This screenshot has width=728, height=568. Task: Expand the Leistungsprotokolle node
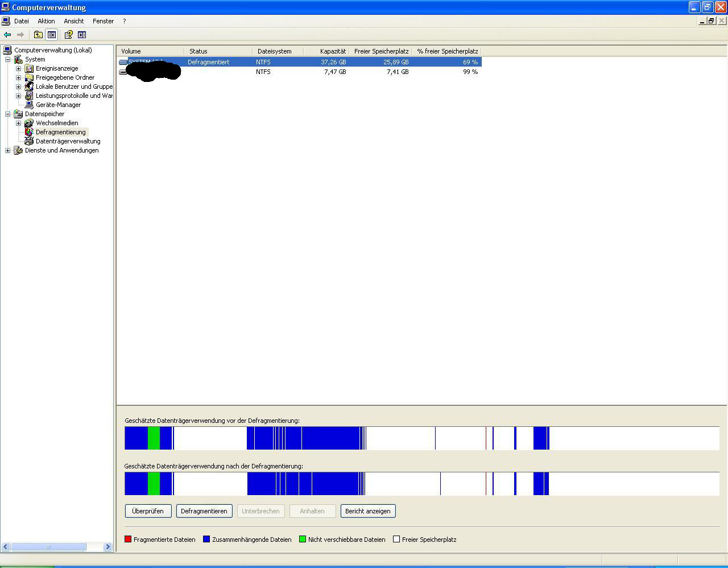pyautogui.click(x=18, y=96)
